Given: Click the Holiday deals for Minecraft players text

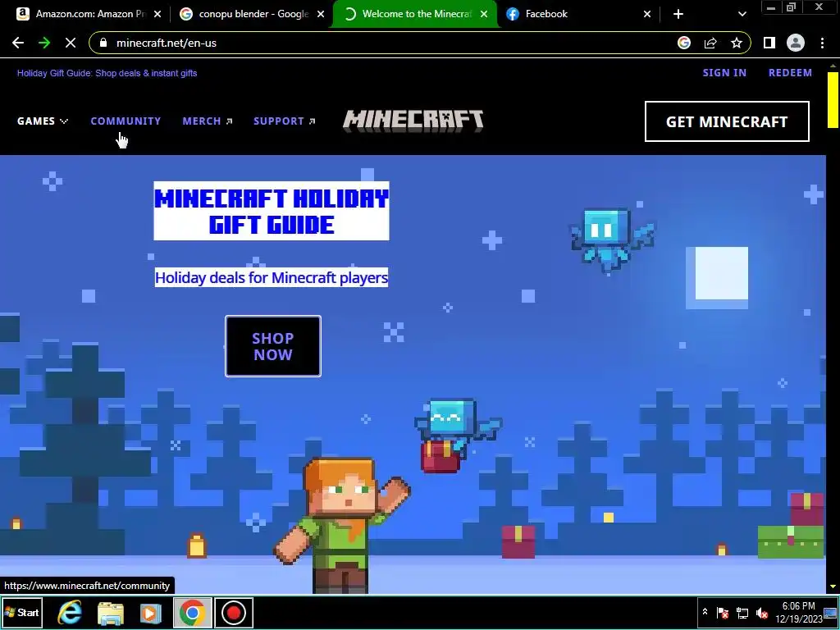Looking at the screenshot, I should (272, 277).
